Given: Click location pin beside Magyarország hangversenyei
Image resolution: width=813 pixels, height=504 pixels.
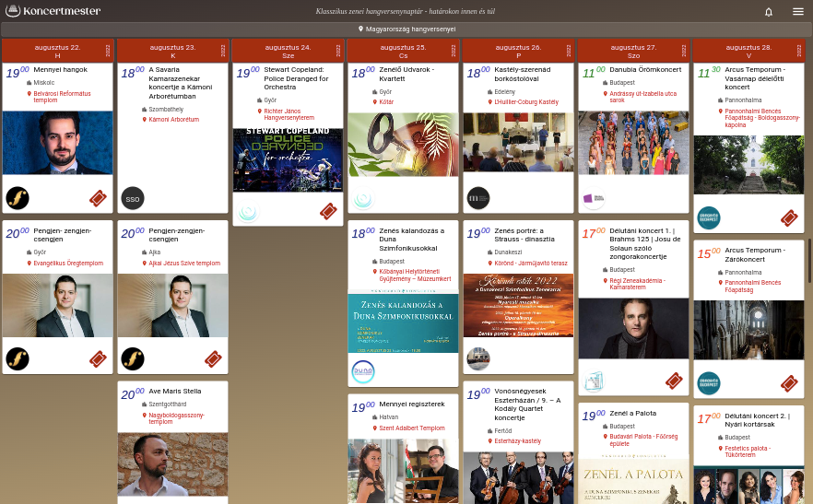Looking at the screenshot, I should pyautogui.click(x=361, y=29).
